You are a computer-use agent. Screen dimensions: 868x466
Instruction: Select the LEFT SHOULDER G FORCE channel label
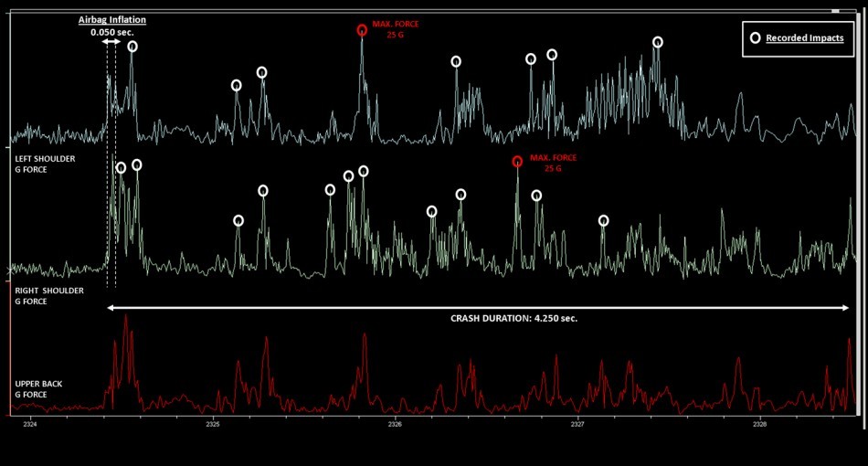tap(45, 164)
